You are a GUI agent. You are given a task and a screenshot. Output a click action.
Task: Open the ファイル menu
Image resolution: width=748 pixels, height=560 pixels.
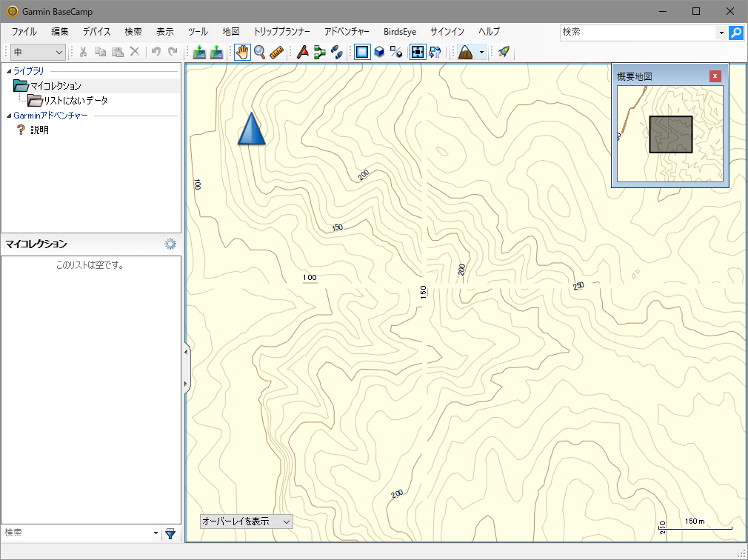[24, 32]
